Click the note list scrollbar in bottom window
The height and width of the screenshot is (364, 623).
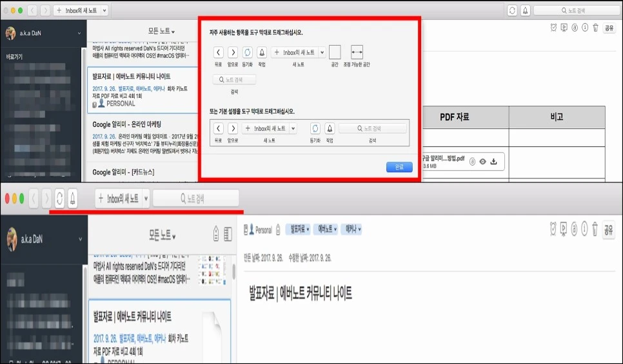[x=234, y=273]
